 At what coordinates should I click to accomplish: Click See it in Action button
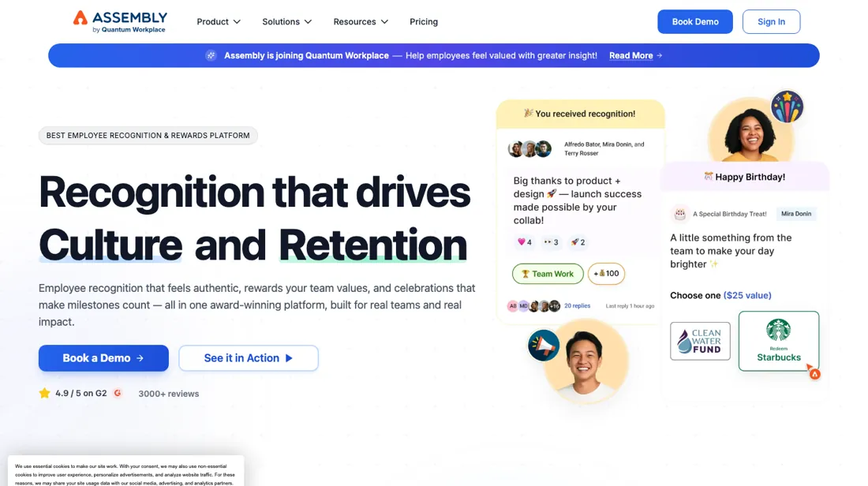click(x=248, y=358)
